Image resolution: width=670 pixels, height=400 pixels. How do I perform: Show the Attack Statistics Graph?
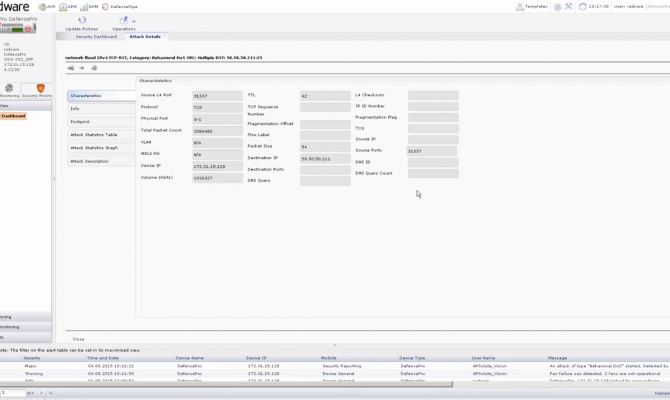(x=101, y=147)
